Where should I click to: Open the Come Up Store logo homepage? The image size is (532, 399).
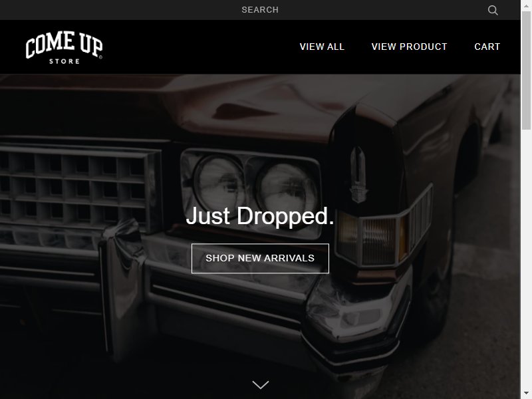pyautogui.click(x=64, y=47)
